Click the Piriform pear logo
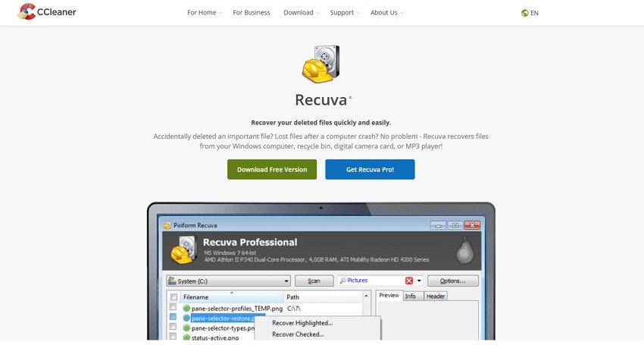Viewport: 644px width, 345px height. tap(464, 250)
